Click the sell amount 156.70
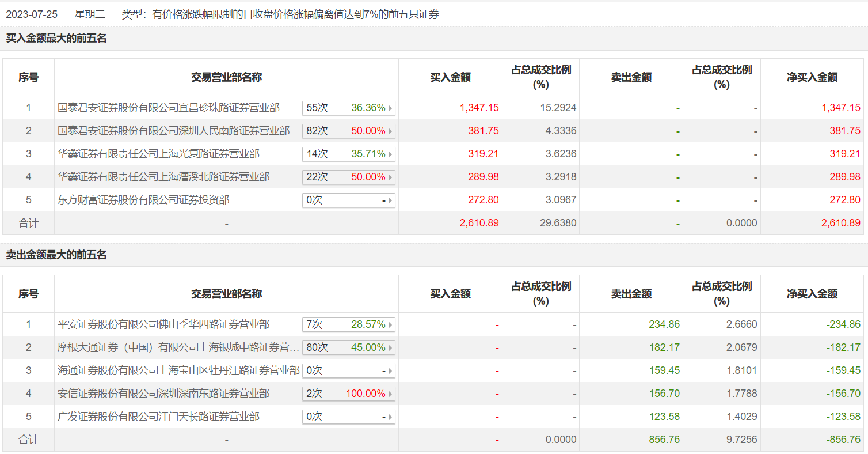Screen dimensions: 868x454 [x=664, y=394]
